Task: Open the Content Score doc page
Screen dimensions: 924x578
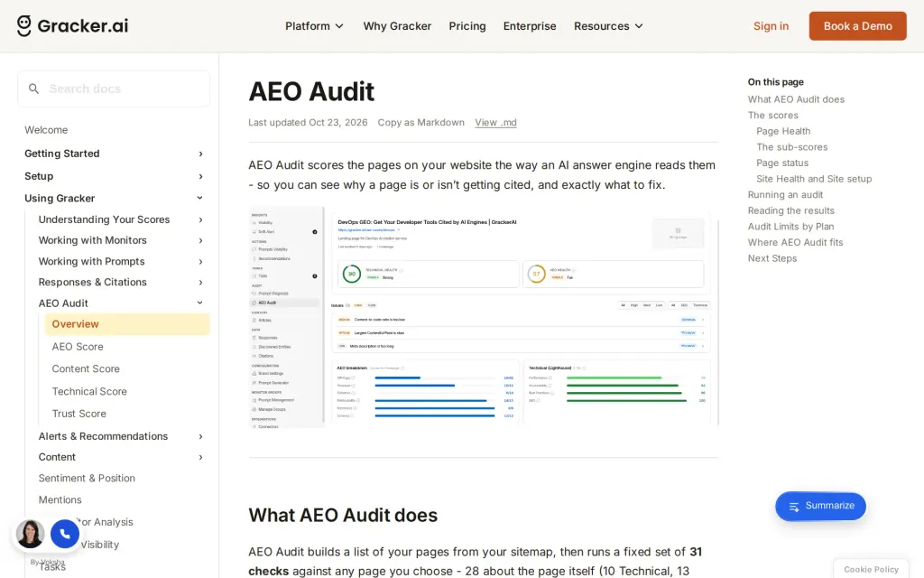Action: click(x=86, y=369)
